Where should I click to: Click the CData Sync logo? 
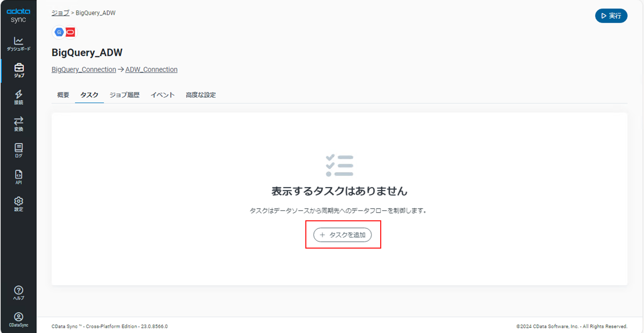tap(18, 15)
